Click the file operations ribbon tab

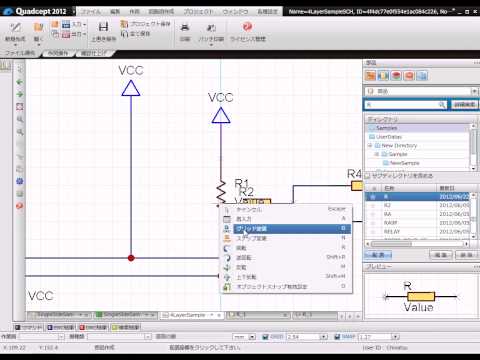pyautogui.click(x=20, y=53)
